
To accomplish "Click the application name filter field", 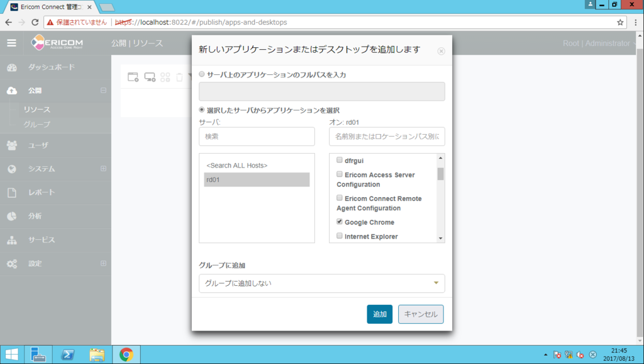I will pos(387,137).
